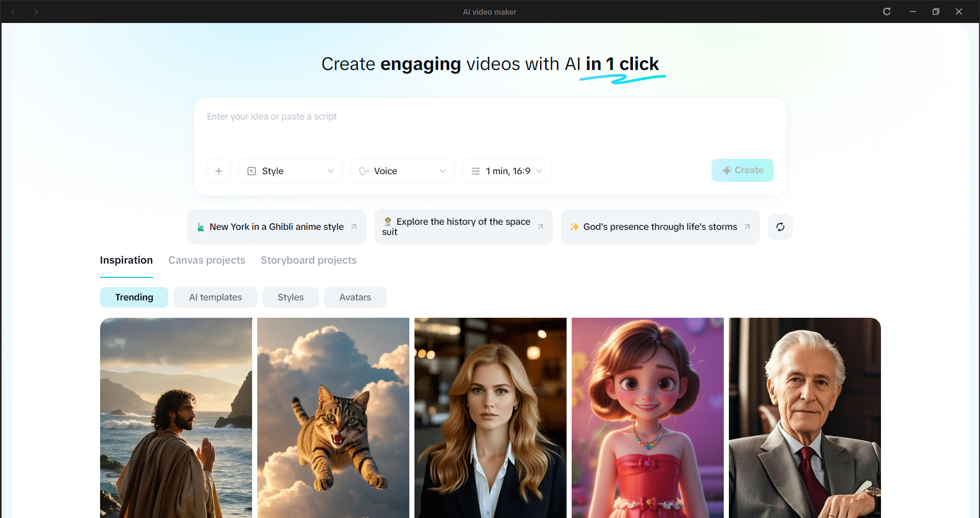The height and width of the screenshot is (518, 980).
Task: Enable the AI templates filter
Action: [215, 297]
